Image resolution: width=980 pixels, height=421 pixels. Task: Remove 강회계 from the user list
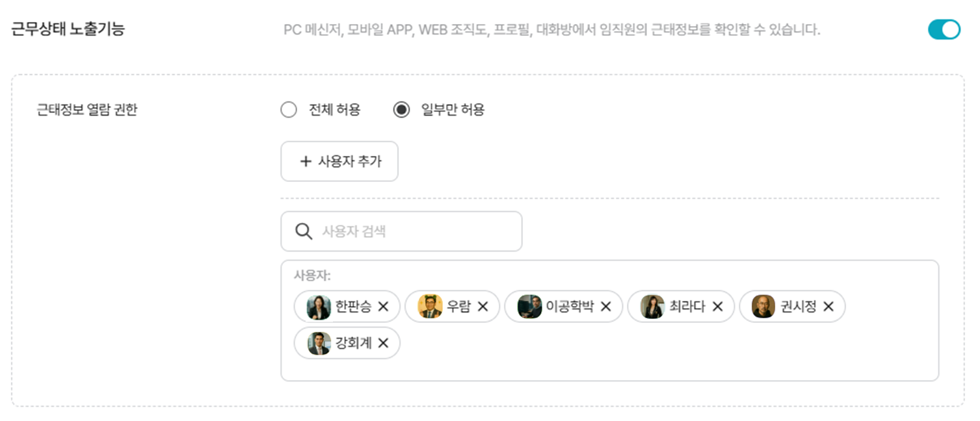coord(383,343)
